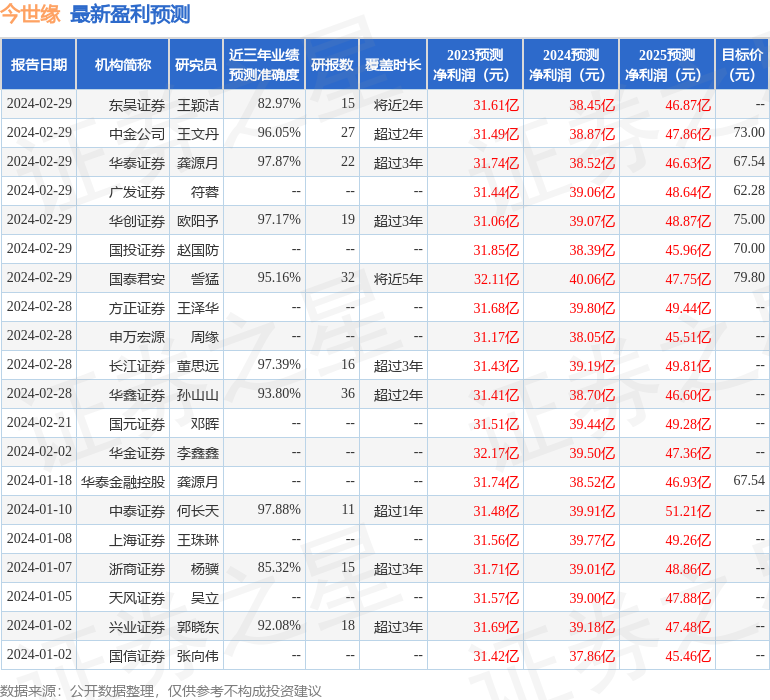Click target price 62.28
770x700 pixels.
(x=749, y=190)
